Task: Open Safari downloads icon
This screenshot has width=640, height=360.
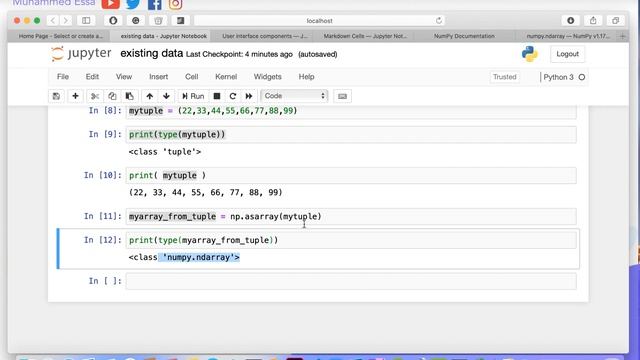Action: (x=571, y=20)
